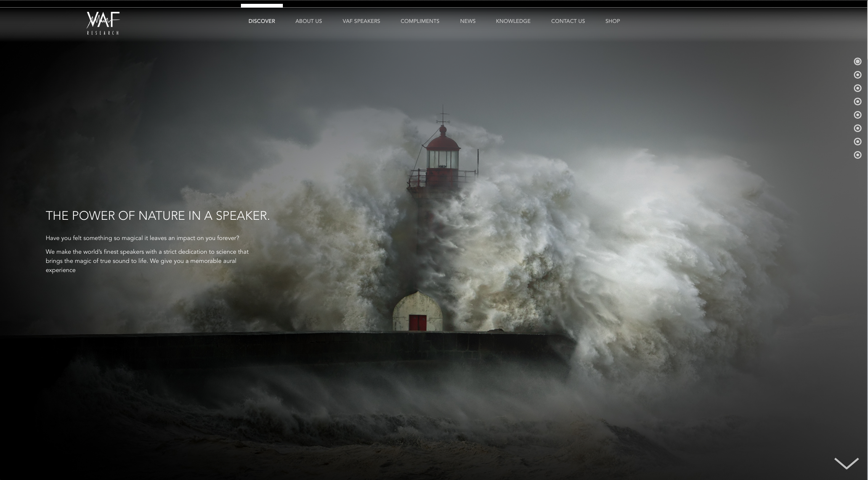This screenshot has height=480, width=868.
Task: Click the scroll-down chevron arrow
Action: (x=846, y=463)
